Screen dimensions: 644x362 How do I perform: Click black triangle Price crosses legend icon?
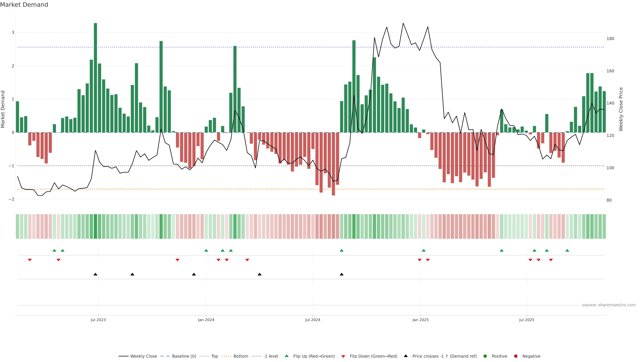(x=406, y=356)
